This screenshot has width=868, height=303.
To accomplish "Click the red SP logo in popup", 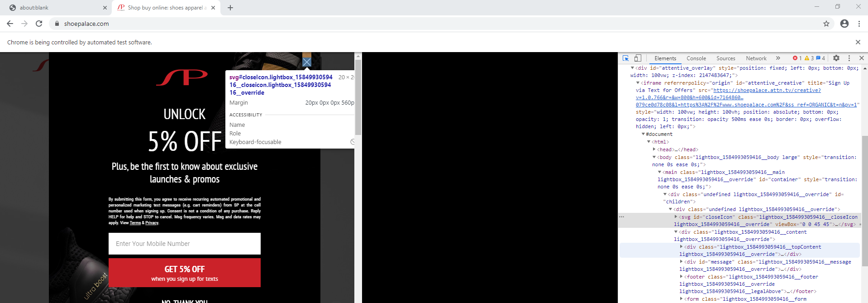I will 182,77.
